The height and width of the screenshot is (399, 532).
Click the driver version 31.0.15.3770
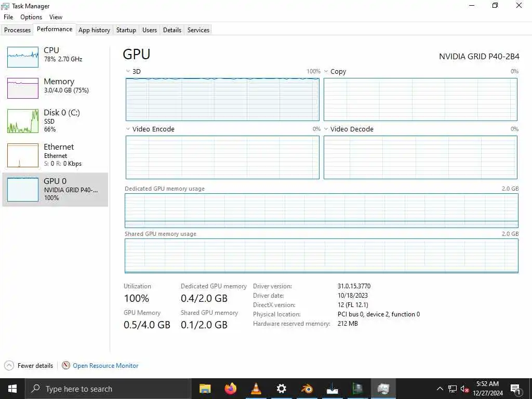click(x=354, y=286)
